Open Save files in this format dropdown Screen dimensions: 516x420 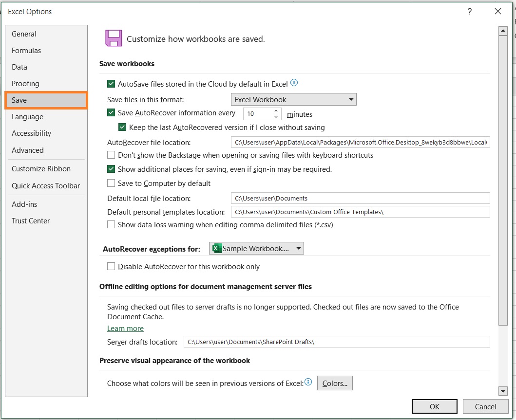[293, 100]
